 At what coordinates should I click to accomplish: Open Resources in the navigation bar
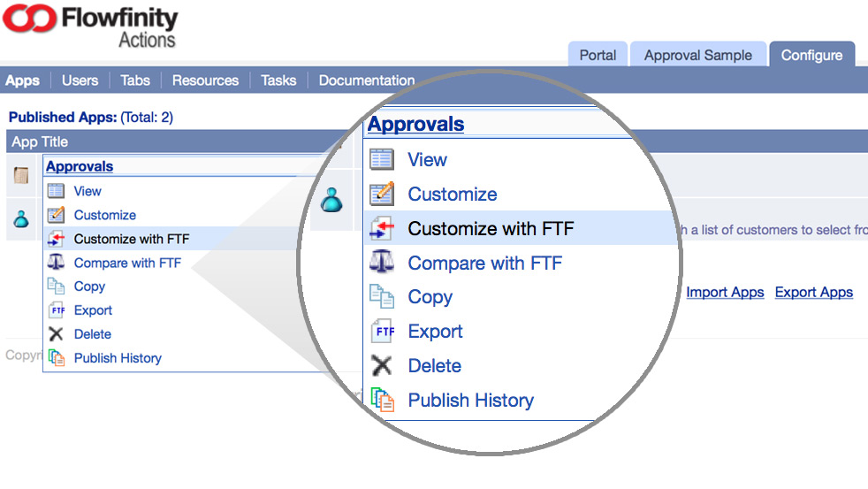(x=205, y=80)
